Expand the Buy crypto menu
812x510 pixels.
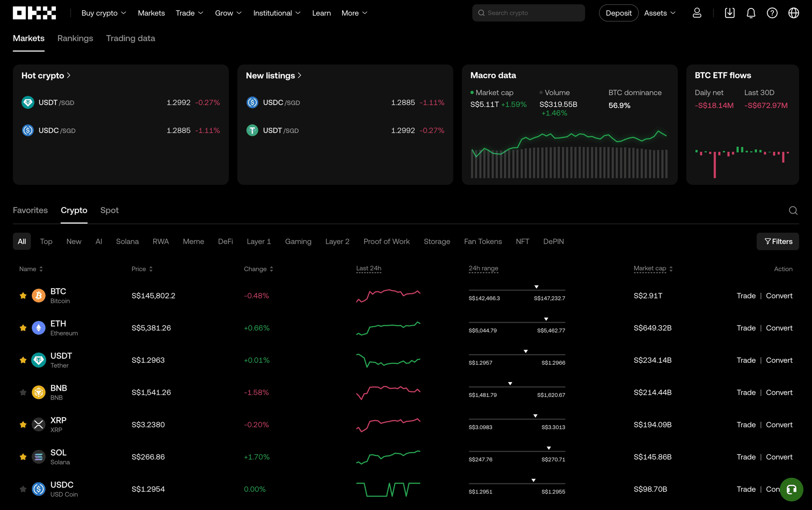click(x=104, y=13)
